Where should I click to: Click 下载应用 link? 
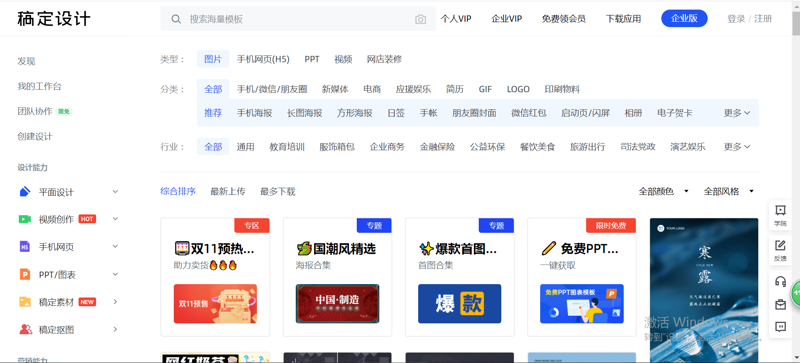coord(623,19)
